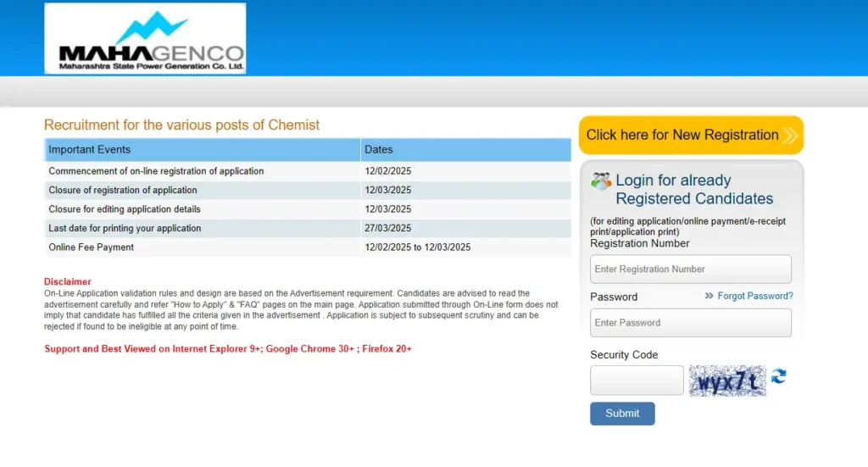Open the Forgot Password link

pos(755,296)
